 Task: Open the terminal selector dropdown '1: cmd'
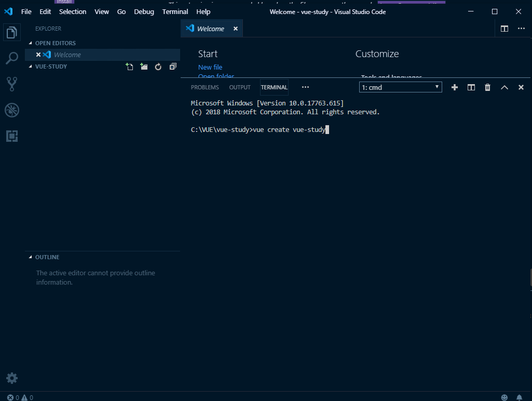point(400,87)
